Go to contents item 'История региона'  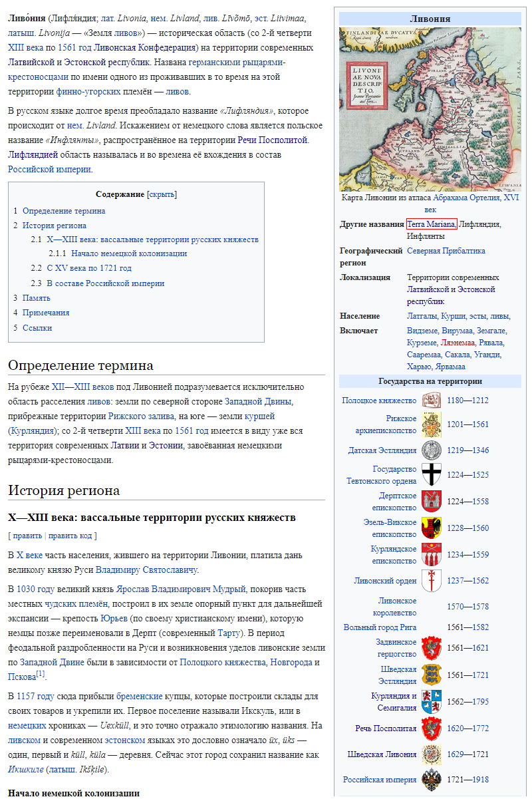pyautogui.click(x=55, y=226)
